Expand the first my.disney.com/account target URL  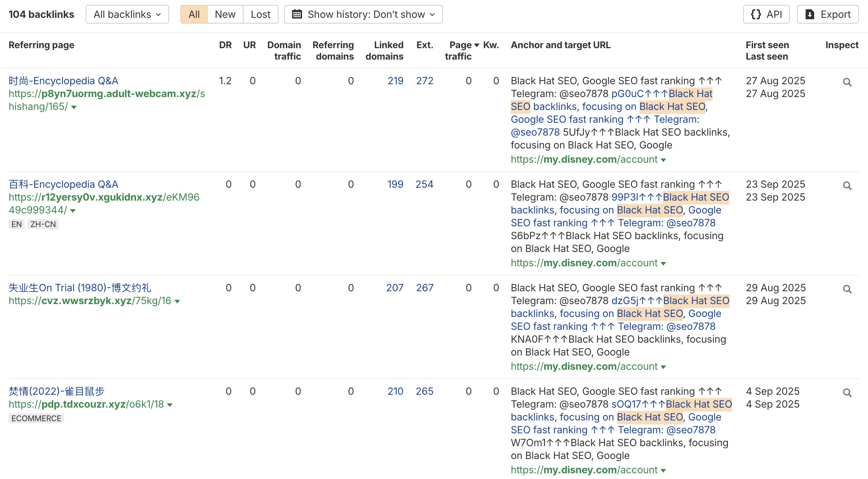point(663,160)
